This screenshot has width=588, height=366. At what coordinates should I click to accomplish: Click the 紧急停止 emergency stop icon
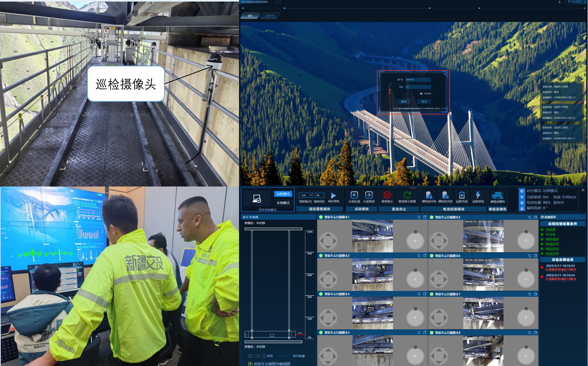387,195
